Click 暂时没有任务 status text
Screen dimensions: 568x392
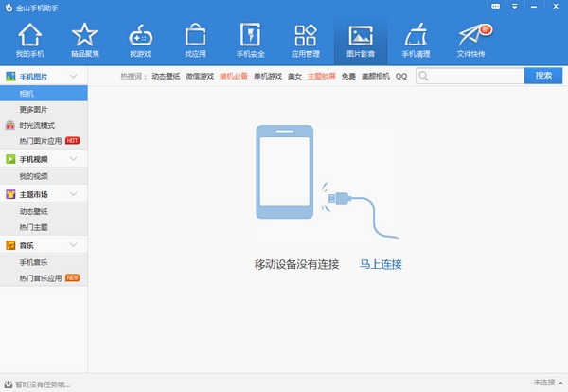pos(43,384)
